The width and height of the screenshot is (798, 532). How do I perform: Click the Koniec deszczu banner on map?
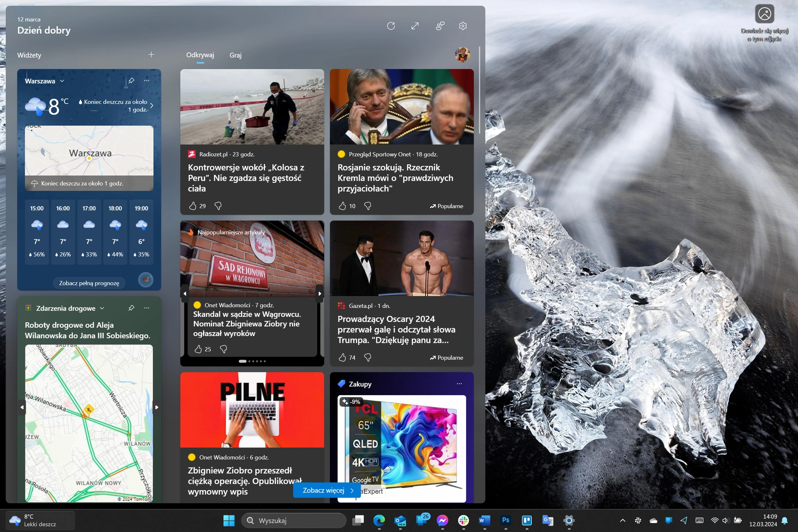89,183
